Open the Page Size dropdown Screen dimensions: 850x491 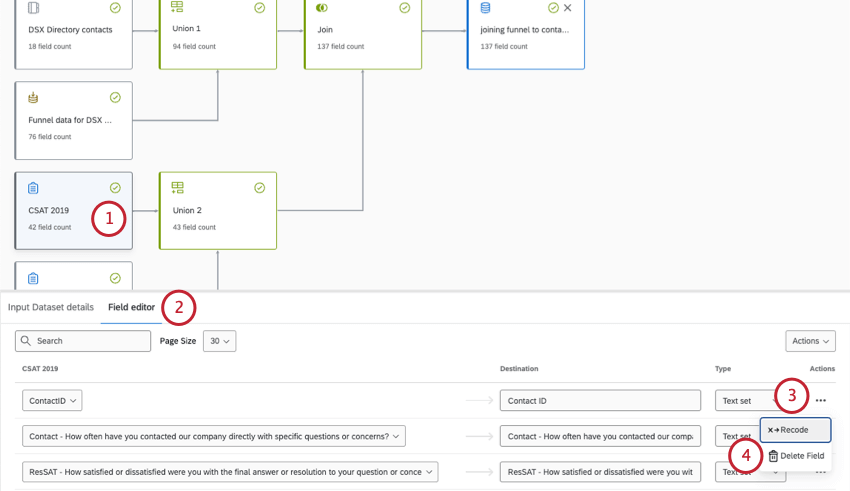pos(219,341)
